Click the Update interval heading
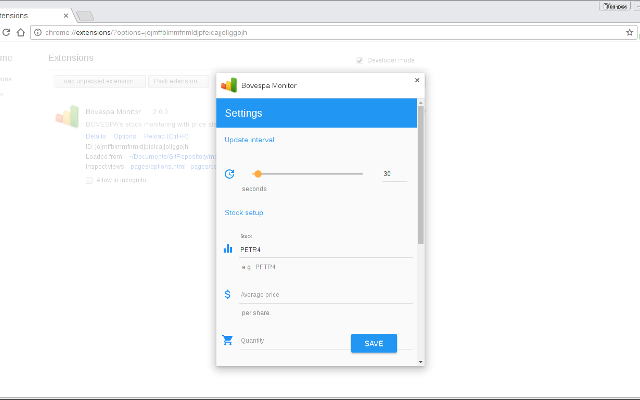640x400 pixels. click(x=249, y=140)
